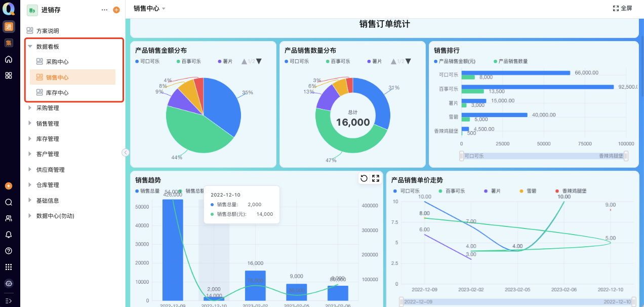Toggle 薯片 legend in 产品销售金额分布
The image size is (644, 307).
(225, 61)
